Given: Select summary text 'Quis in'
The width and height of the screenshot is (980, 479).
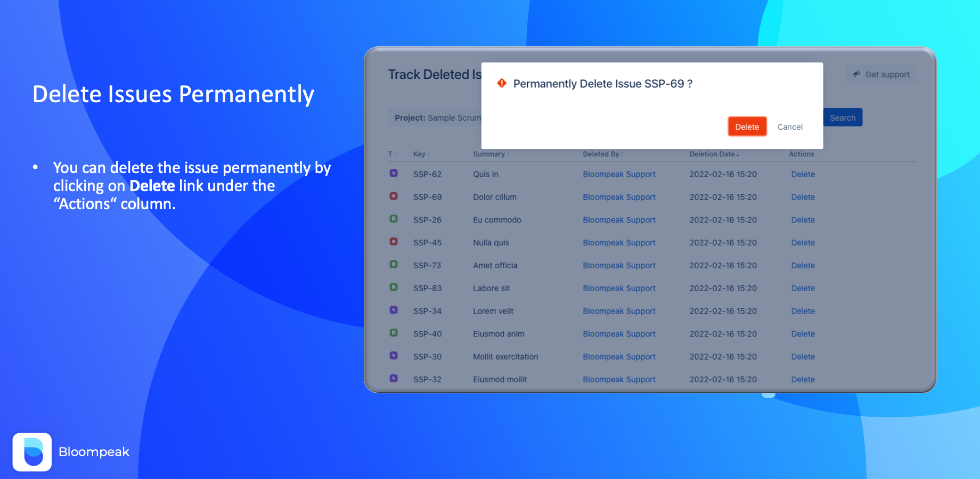Looking at the screenshot, I should click(x=486, y=174).
